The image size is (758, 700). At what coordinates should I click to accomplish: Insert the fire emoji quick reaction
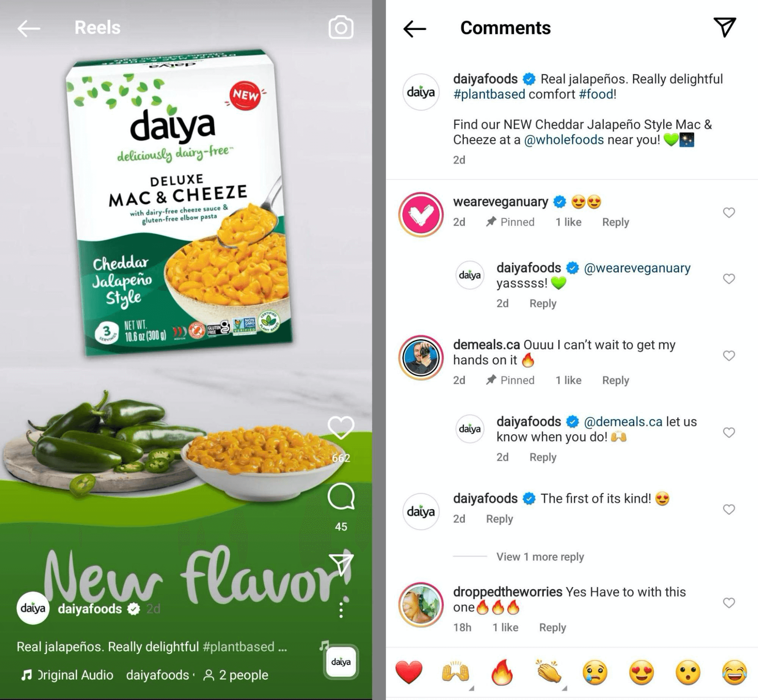coord(501,672)
